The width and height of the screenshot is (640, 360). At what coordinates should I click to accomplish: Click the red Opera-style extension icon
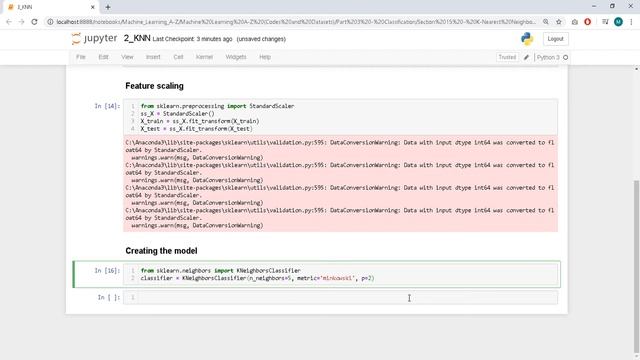(x=588, y=22)
